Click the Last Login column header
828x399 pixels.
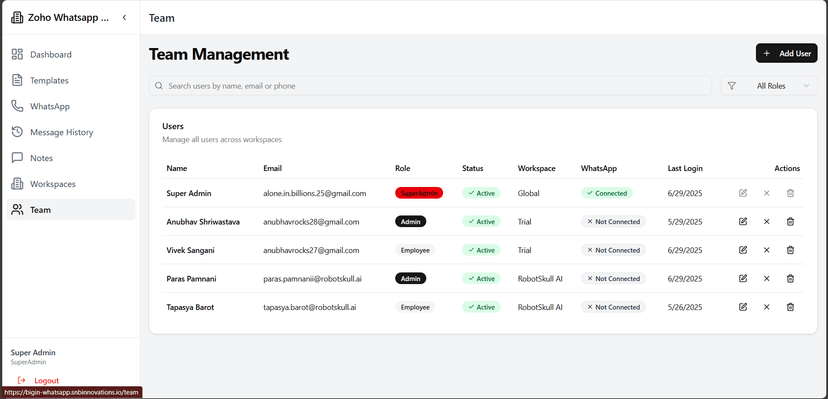[685, 168]
